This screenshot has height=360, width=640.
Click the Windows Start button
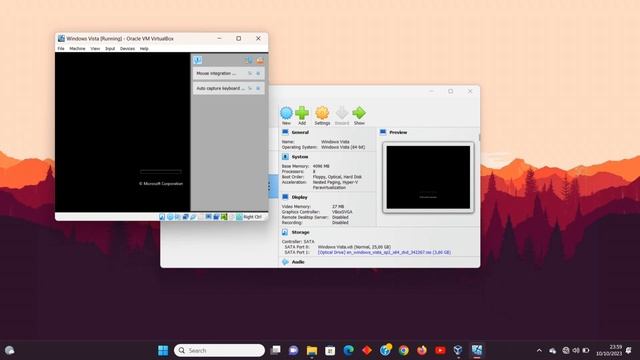point(163,350)
